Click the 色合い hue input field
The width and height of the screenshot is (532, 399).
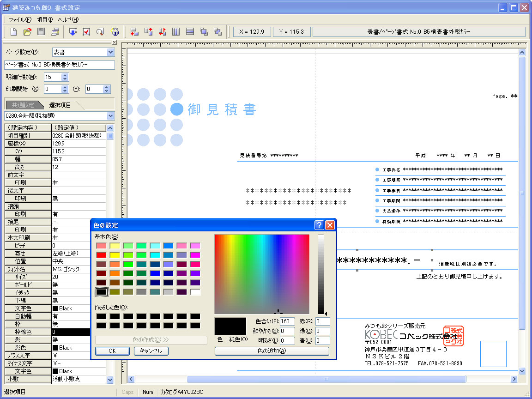coord(287,321)
